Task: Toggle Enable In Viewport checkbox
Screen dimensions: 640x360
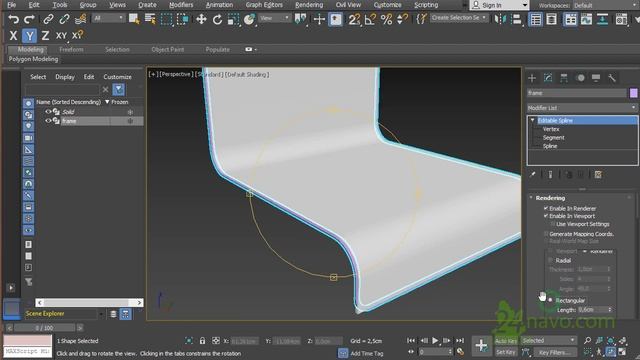Action: tap(545, 216)
